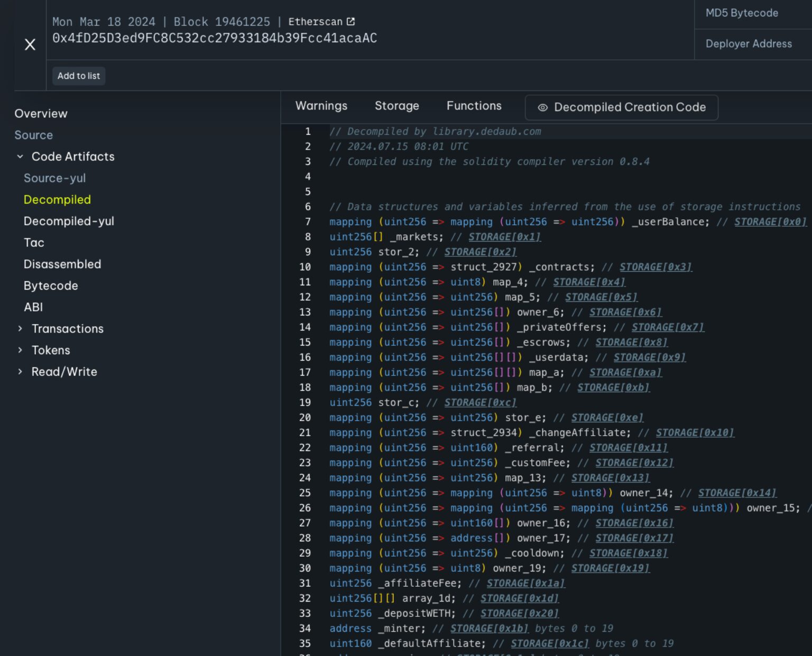Click the eye icon on Decompiled Creation Code
812x656 pixels.
(x=542, y=107)
